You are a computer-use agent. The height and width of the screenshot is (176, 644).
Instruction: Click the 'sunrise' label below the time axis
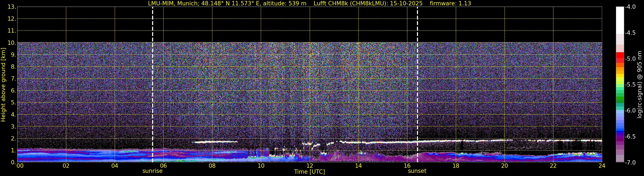pyautogui.click(x=153, y=171)
